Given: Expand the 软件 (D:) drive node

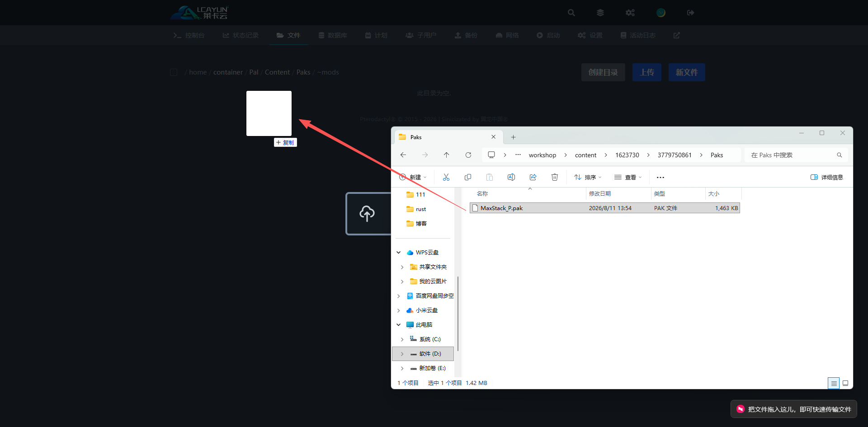Looking at the screenshot, I should (402, 354).
